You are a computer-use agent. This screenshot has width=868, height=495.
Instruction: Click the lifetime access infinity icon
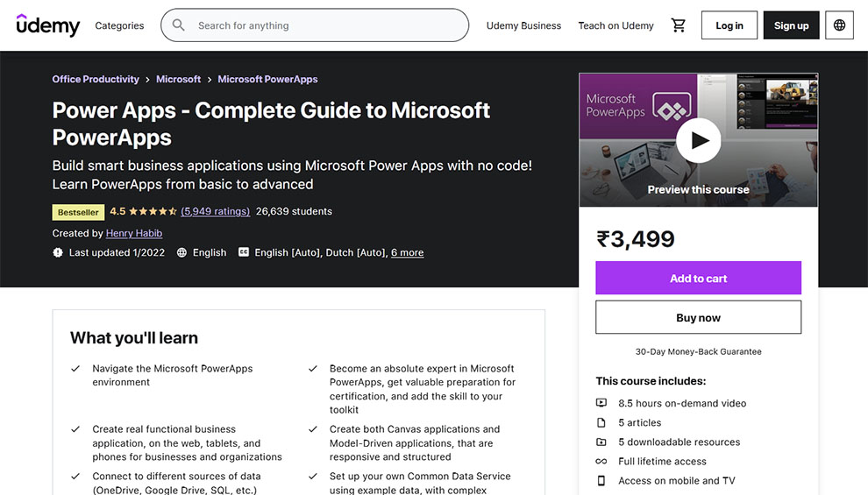coord(601,461)
